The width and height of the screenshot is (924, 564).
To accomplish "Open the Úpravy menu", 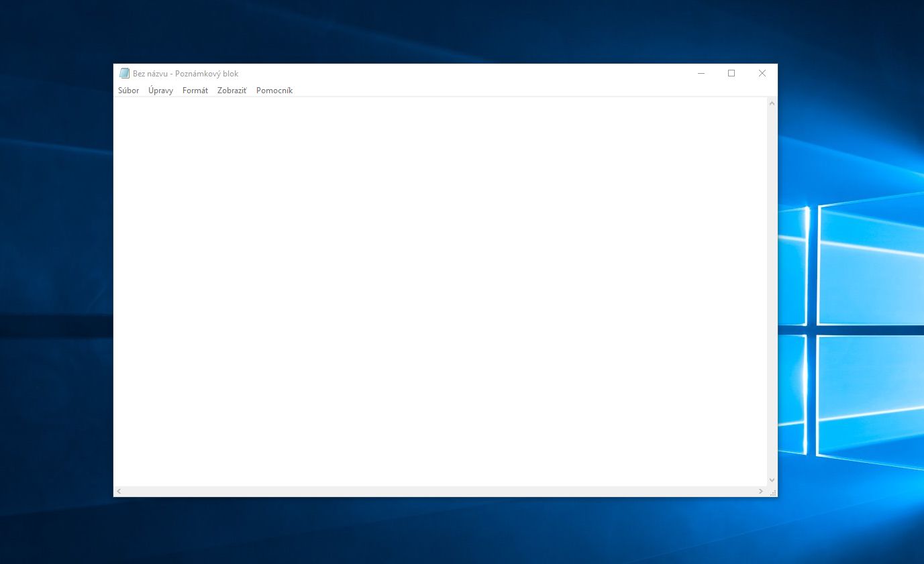I will (x=161, y=91).
